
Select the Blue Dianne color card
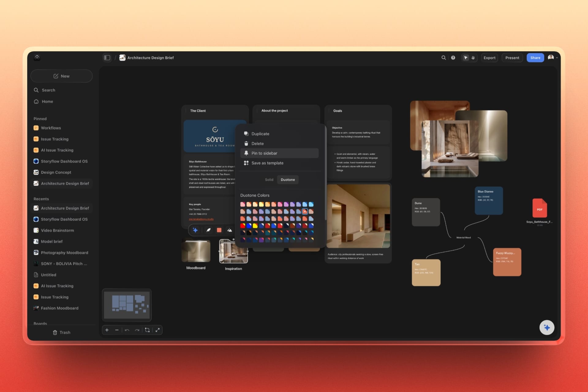489,201
